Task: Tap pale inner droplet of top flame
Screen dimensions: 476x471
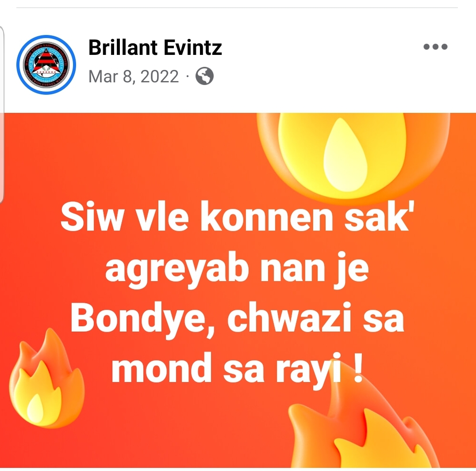Action: point(345,155)
